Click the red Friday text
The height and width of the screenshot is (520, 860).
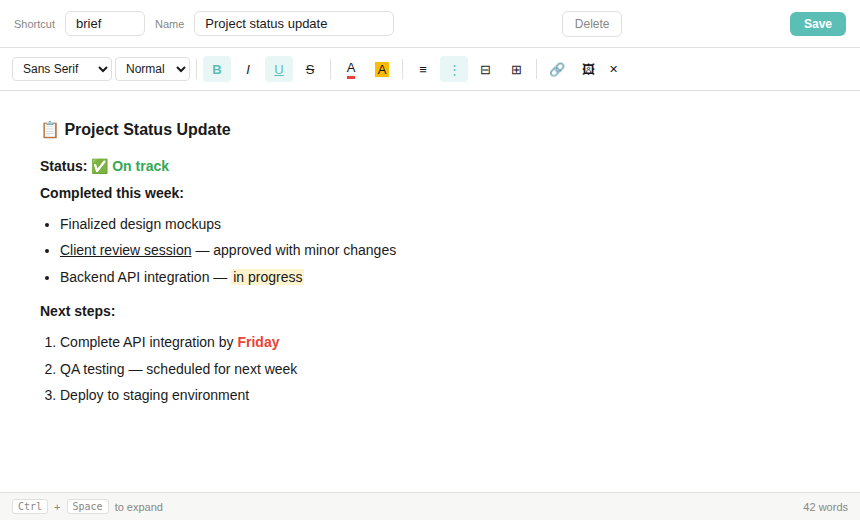pos(258,342)
